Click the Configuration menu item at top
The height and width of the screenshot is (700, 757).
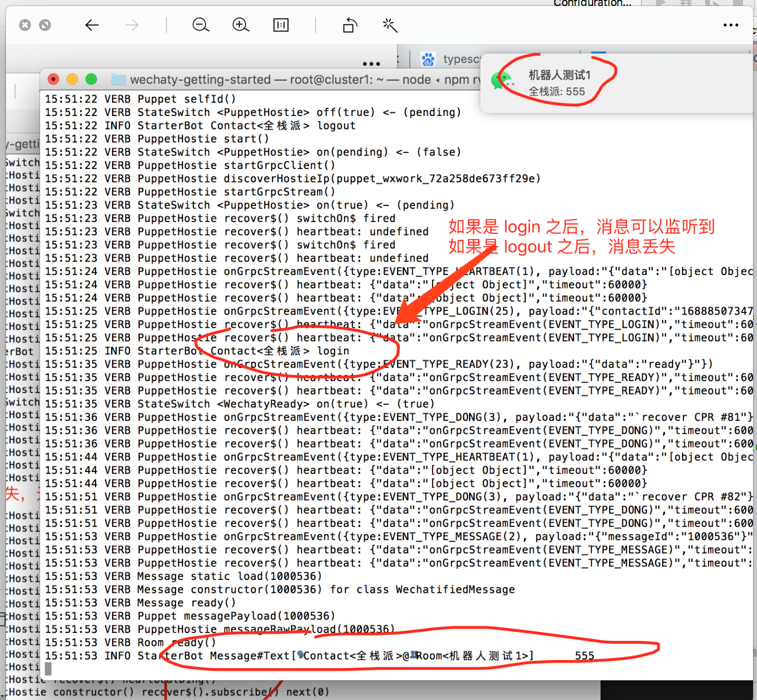pyautogui.click(x=592, y=3)
